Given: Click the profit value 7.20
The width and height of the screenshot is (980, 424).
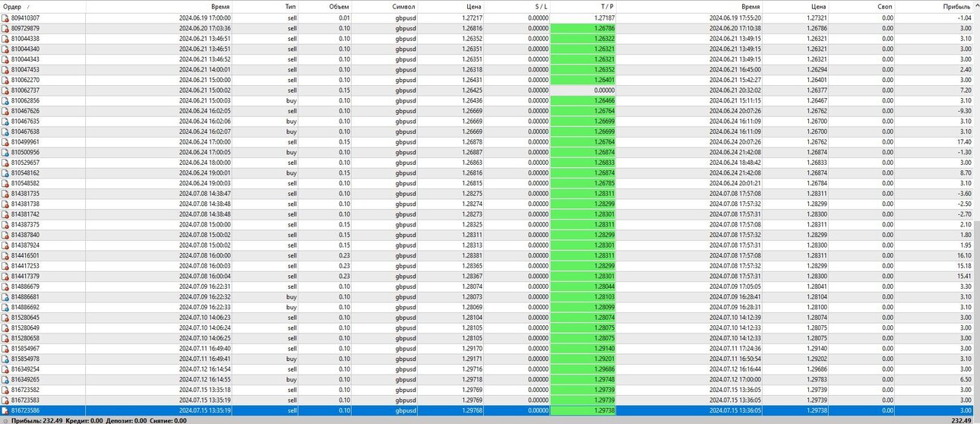Looking at the screenshot, I should click(965, 90).
